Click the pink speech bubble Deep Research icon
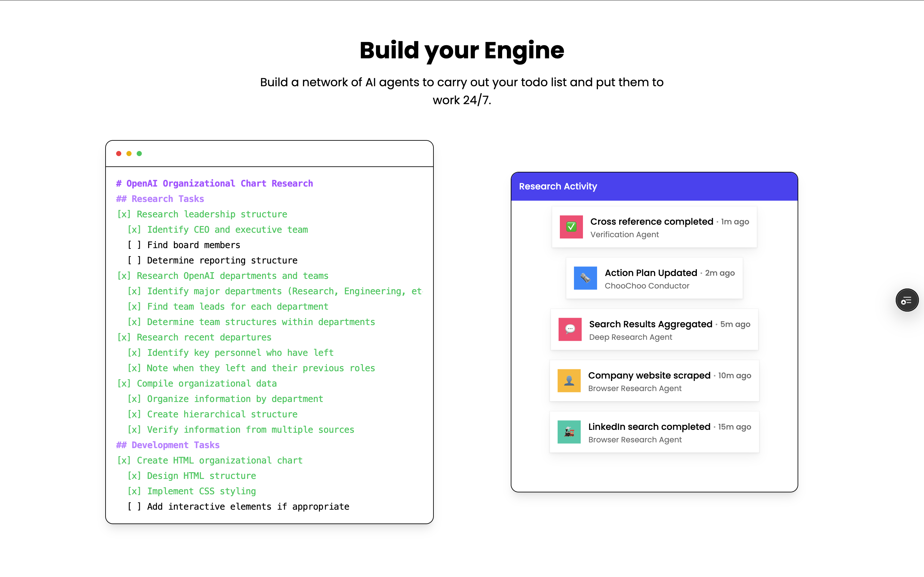This screenshot has width=924, height=577. point(570,329)
